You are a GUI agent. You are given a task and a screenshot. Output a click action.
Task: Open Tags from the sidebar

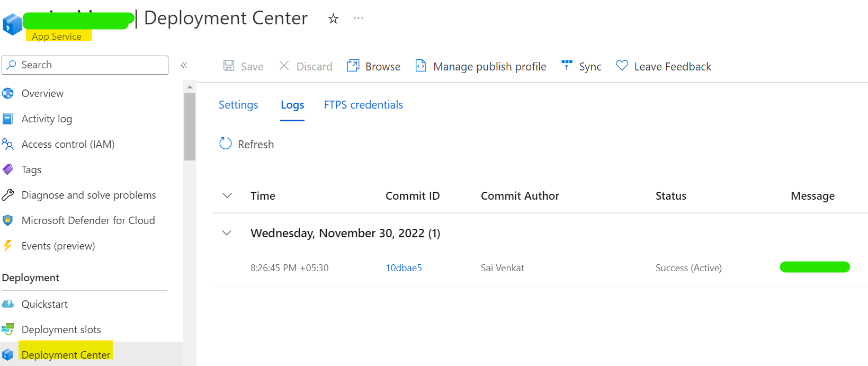coord(31,169)
